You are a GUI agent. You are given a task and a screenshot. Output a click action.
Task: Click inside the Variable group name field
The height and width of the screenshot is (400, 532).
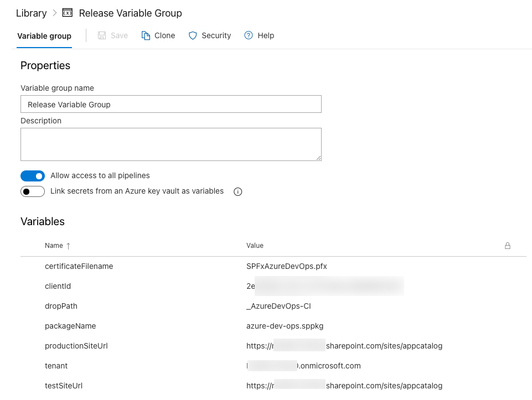171,104
